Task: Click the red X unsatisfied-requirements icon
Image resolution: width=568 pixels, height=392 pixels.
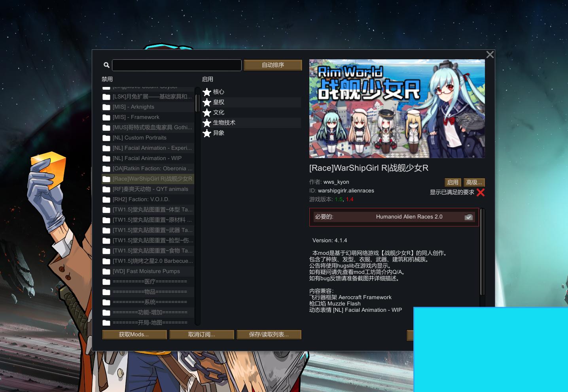Action: pyautogui.click(x=481, y=192)
